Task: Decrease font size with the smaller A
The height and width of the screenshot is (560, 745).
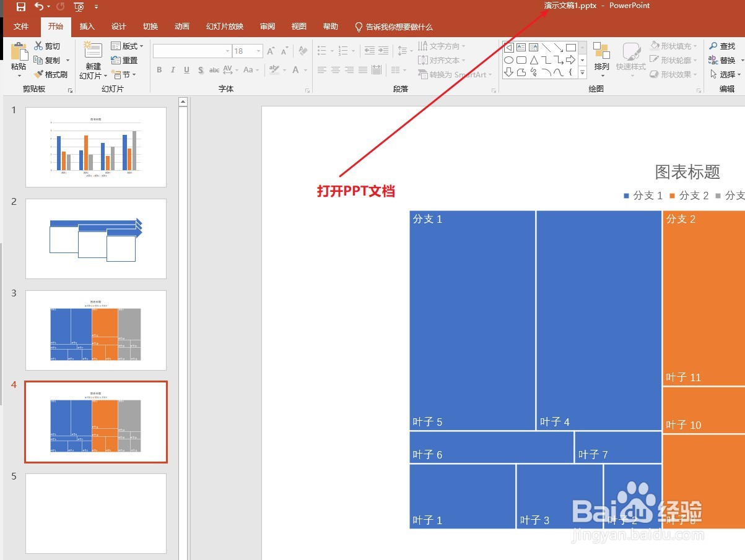Action: coord(284,51)
